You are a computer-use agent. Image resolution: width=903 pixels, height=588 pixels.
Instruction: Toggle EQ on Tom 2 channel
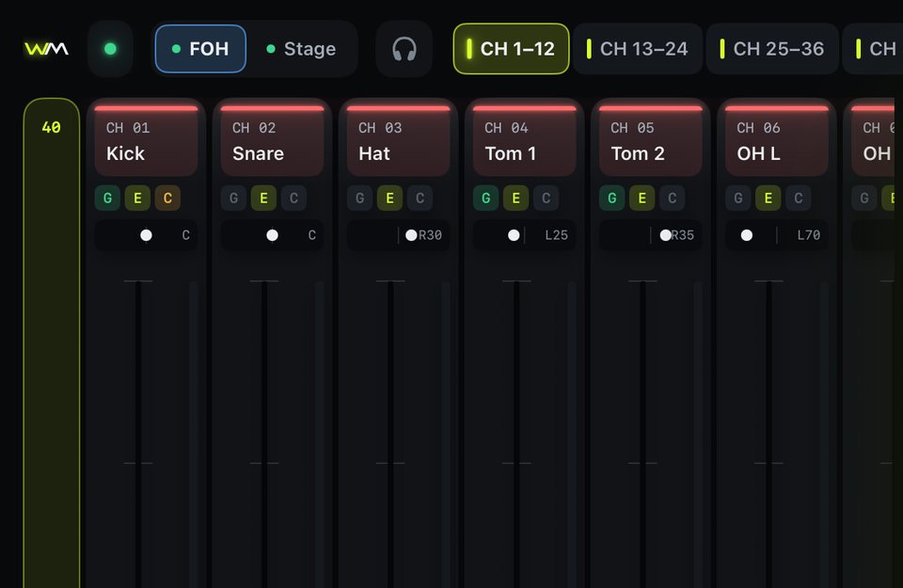[x=642, y=199]
